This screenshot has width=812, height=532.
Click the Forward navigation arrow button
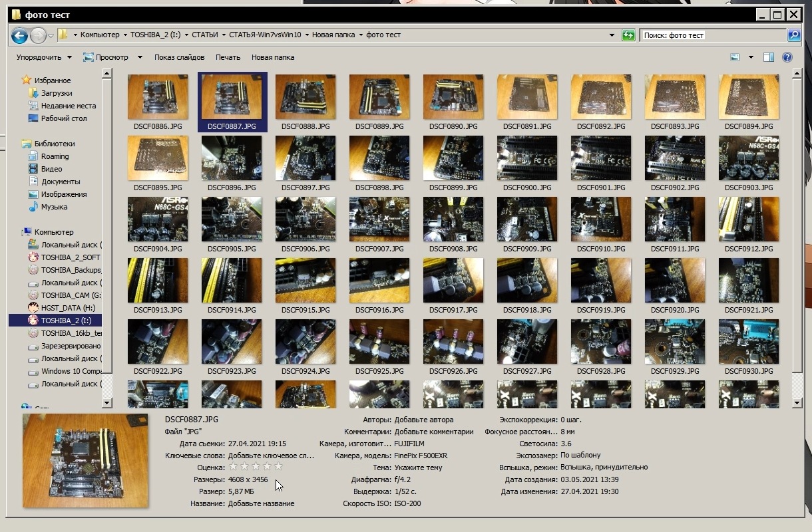(38, 35)
